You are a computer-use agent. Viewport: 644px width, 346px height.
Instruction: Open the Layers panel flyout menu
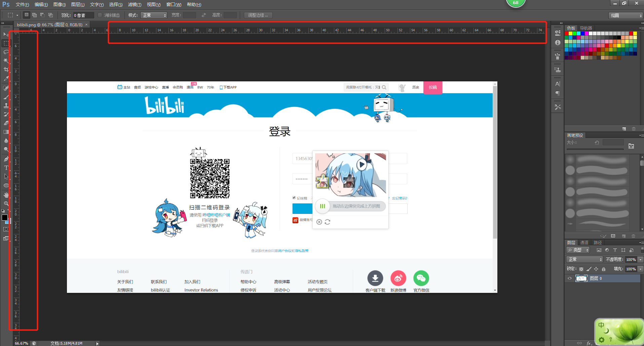[x=641, y=242]
